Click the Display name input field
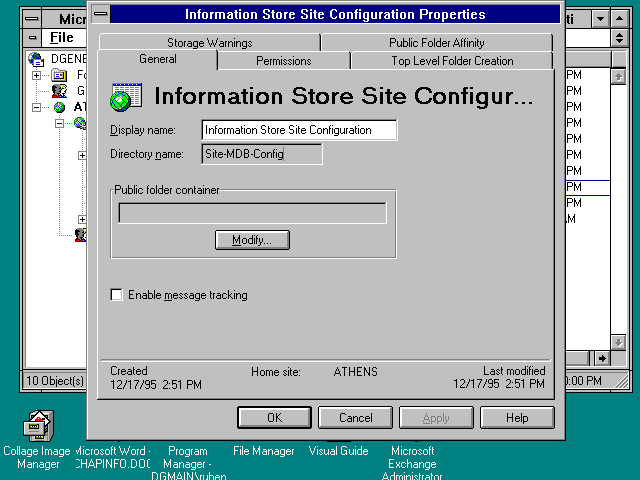This screenshot has height=480, width=640. tap(299, 130)
